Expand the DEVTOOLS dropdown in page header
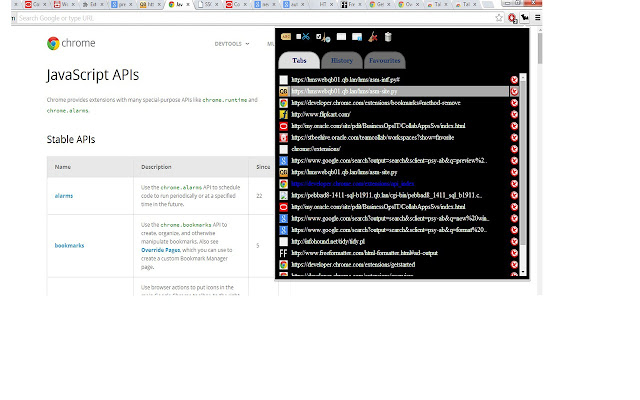This screenshot has height=400, width=640. pos(232,44)
